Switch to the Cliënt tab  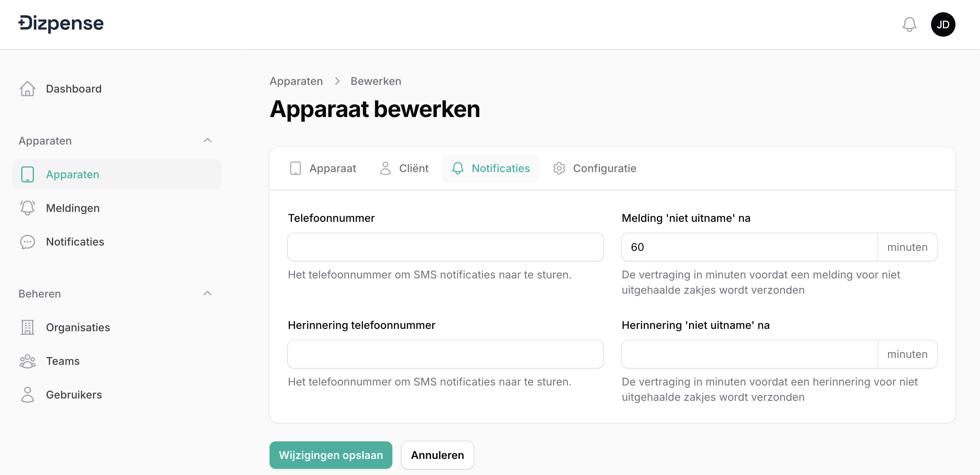pos(404,168)
